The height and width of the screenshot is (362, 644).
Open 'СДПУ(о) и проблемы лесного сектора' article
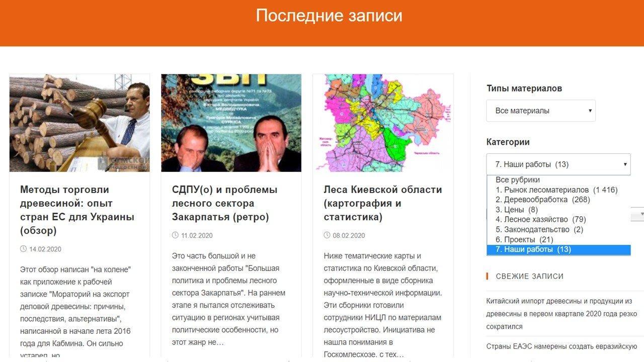pyautogui.click(x=224, y=203)
